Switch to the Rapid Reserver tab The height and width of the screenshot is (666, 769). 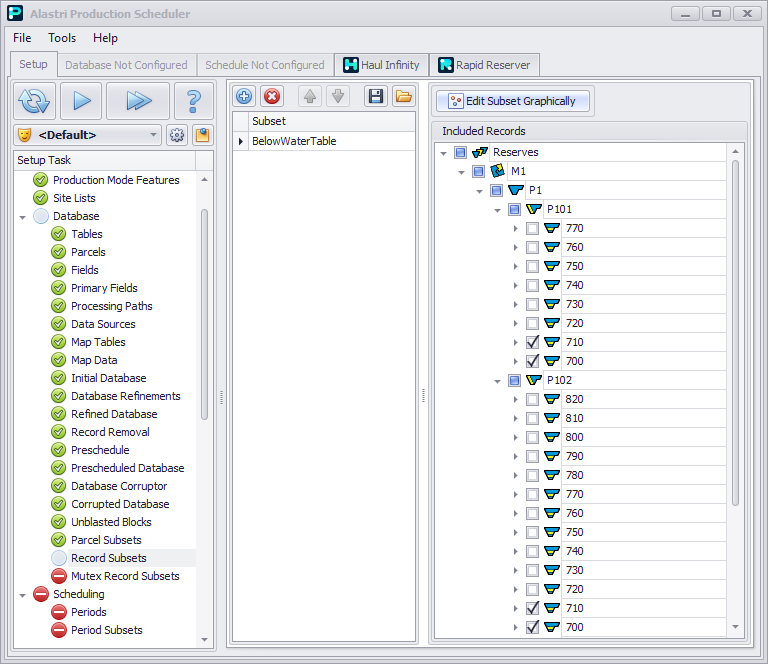(485, 65)
